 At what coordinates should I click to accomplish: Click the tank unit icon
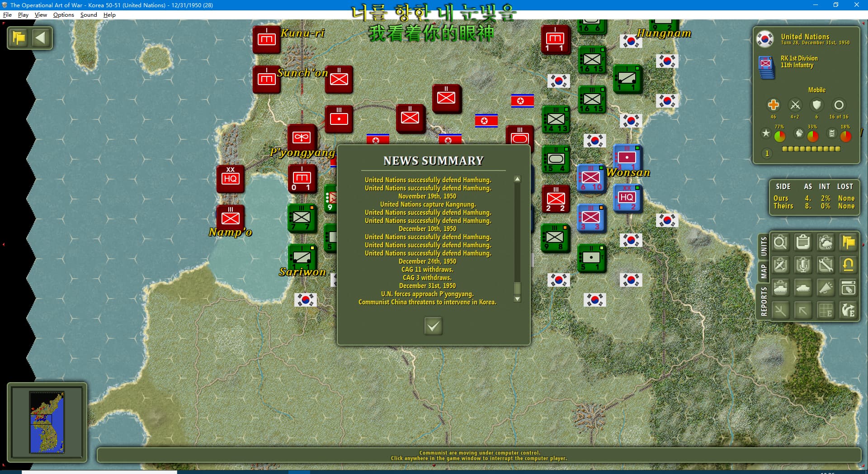point(803,288)
